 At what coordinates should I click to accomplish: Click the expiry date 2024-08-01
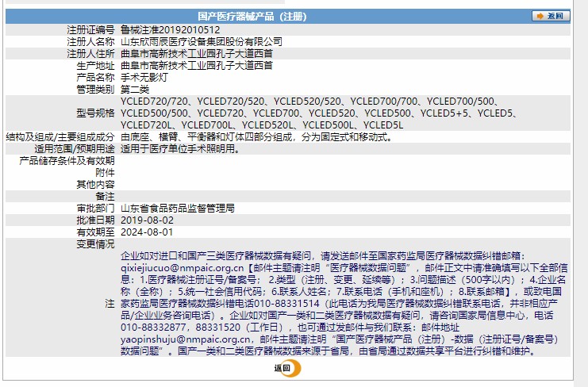(x=147, y=232)
